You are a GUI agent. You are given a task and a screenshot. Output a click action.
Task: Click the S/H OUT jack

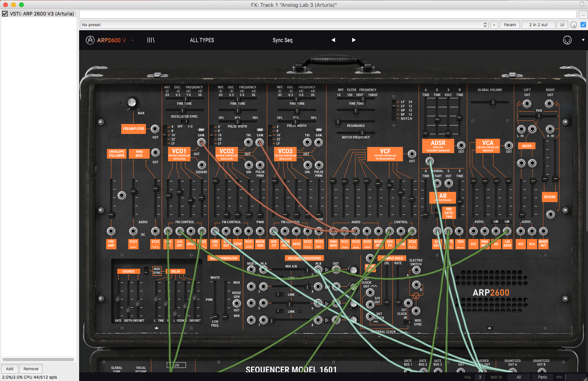[370, 305]
